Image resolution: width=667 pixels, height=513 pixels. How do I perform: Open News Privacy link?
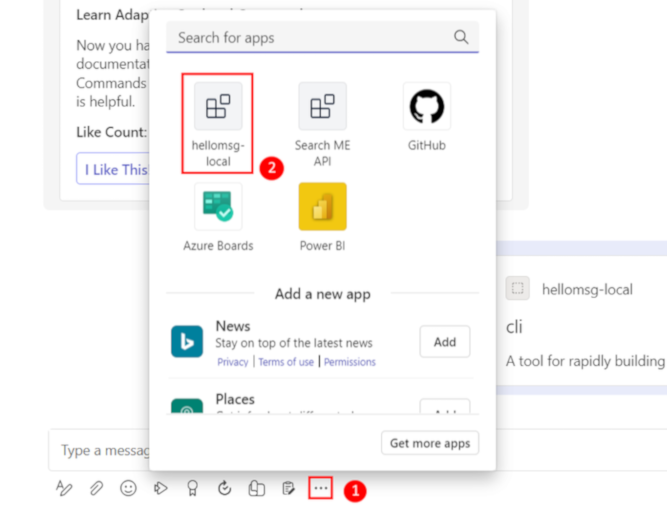233,362
